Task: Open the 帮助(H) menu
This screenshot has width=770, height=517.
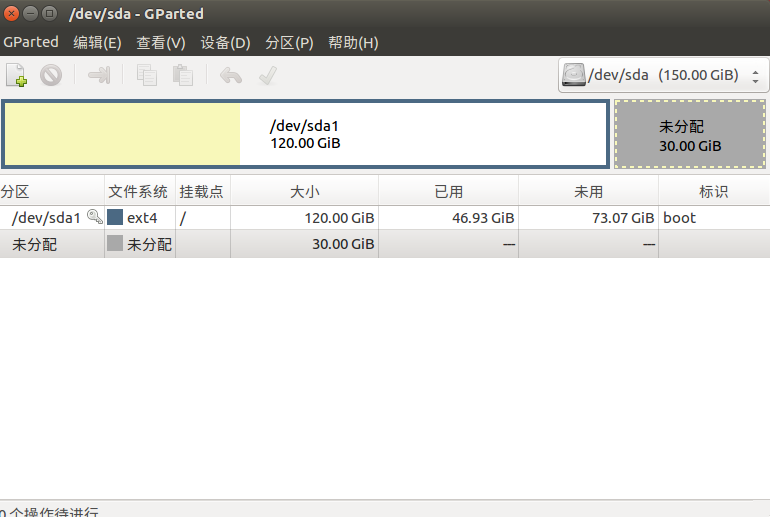Action: (353, 43)
